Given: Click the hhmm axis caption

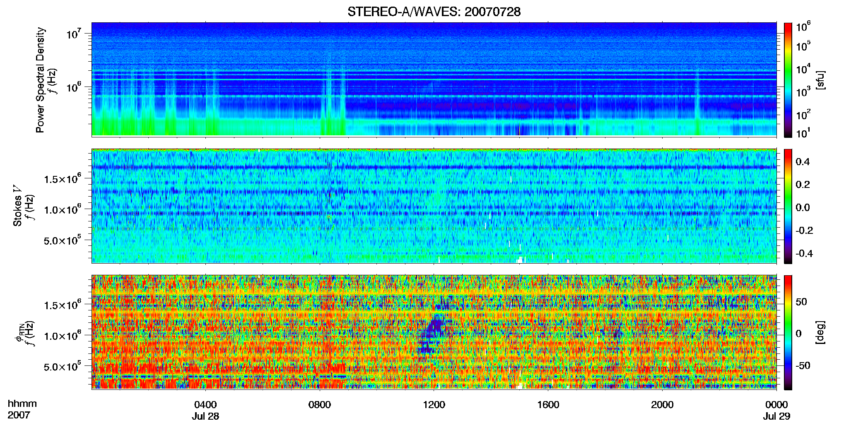Looking at the screenshot, I should 22,404.
